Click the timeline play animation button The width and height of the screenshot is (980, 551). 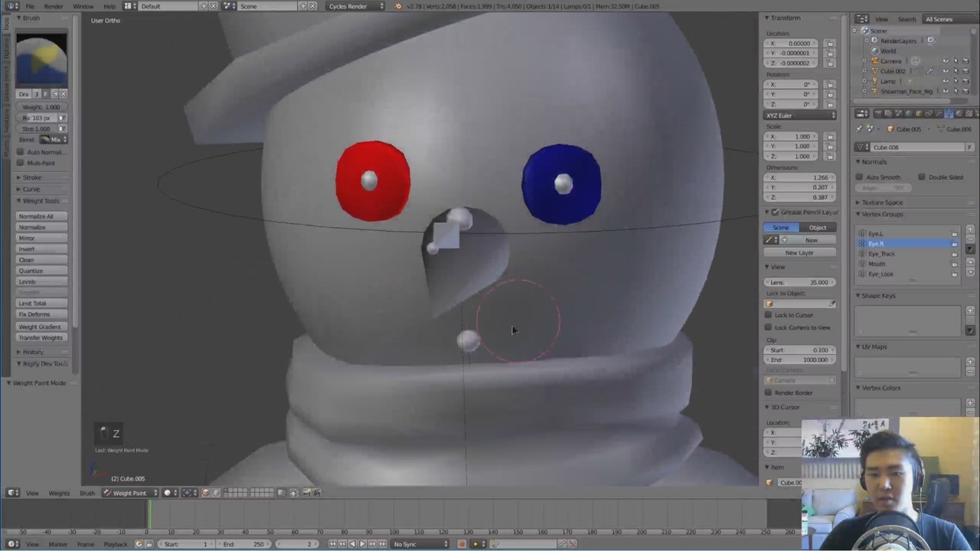(x=362, y=544)
